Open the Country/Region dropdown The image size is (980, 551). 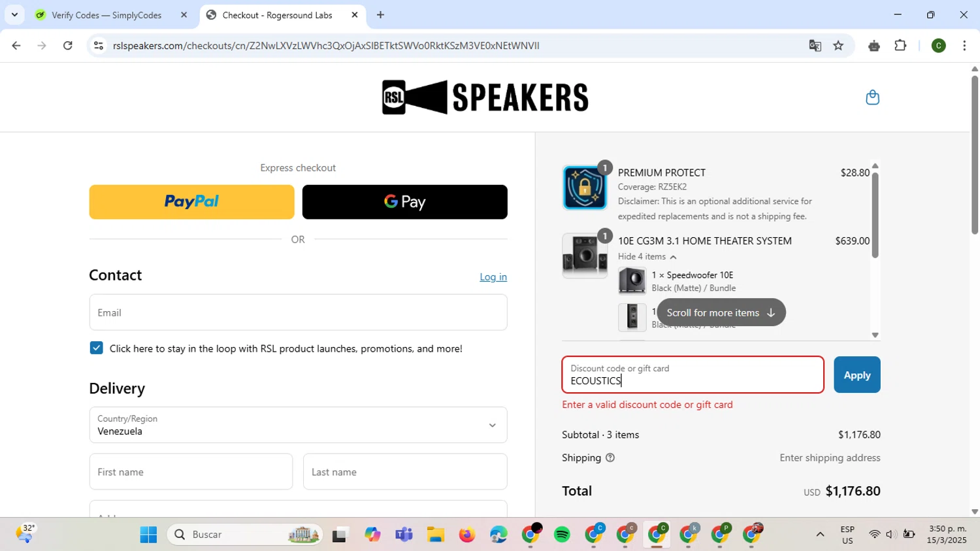point(298,425)
